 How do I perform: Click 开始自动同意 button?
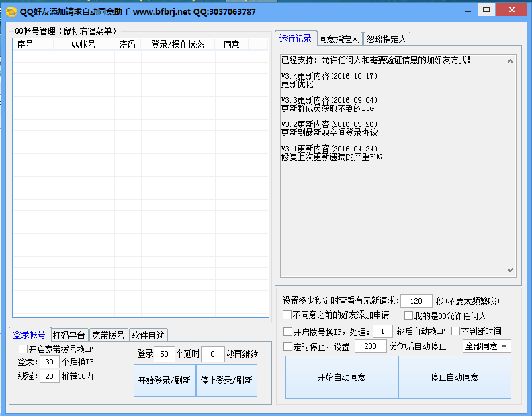coord(342,377)
